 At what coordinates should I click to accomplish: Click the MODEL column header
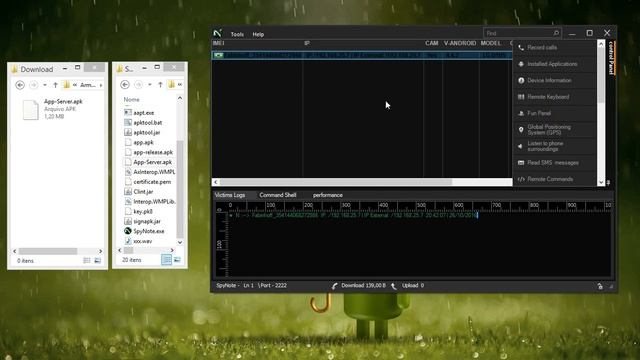pyautogui.click(x=491, y=43)
